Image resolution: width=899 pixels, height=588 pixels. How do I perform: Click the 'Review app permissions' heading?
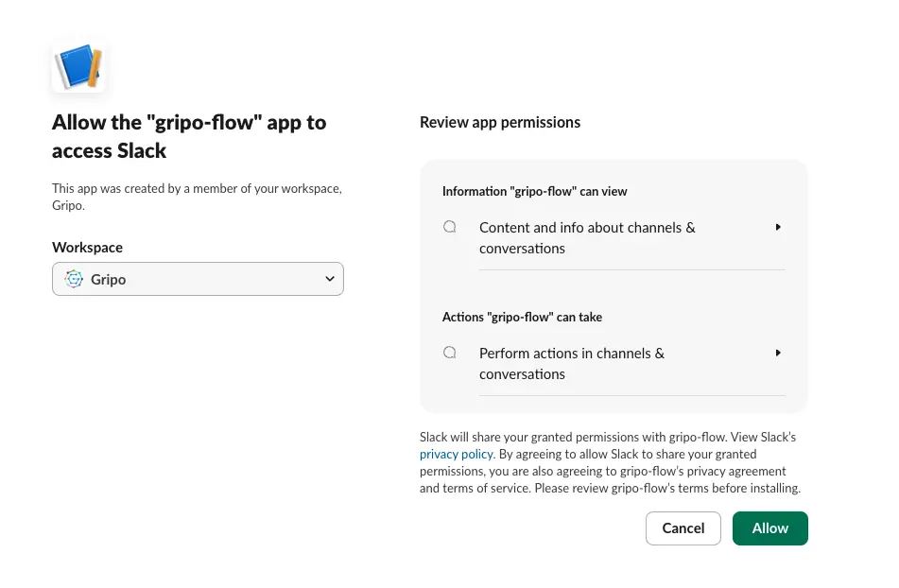[499, 122]
